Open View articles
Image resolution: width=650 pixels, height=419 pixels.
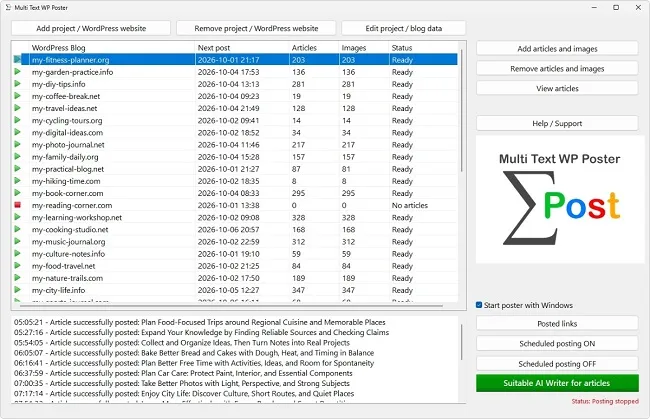[557, 88]
